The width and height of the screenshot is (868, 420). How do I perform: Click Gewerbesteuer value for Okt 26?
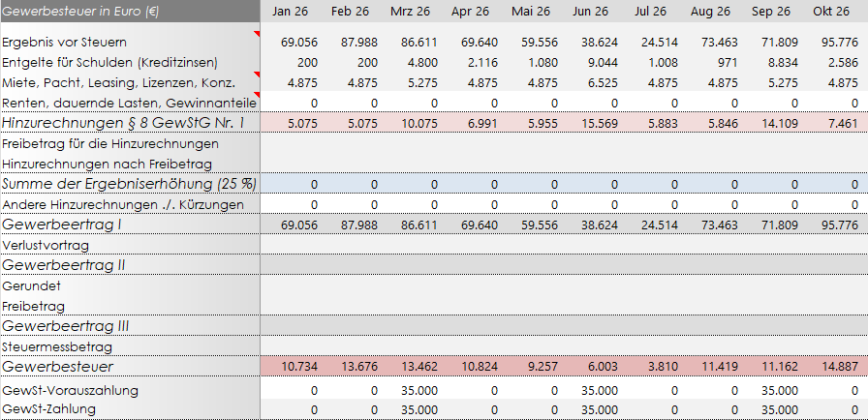click(833, 367)
